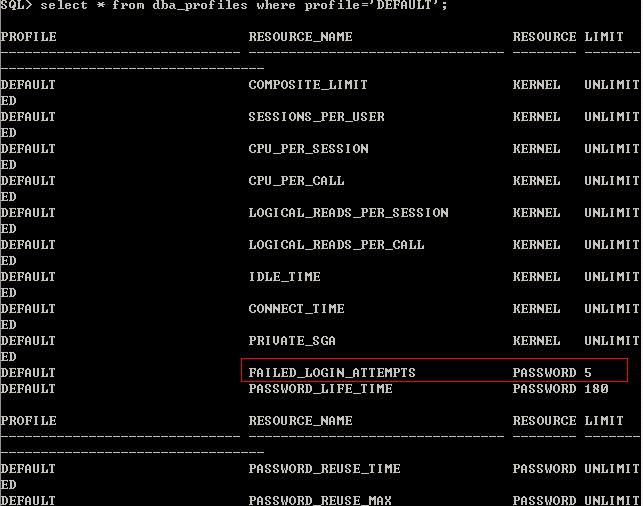Click the IDLE_TIME resource text

pos(285,277)
